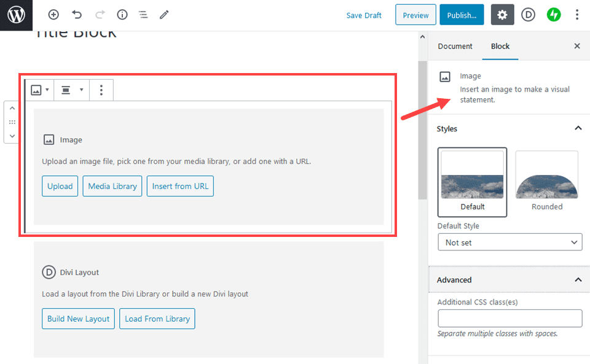View content structure details

pyautogui.click(x=122, y=14)
